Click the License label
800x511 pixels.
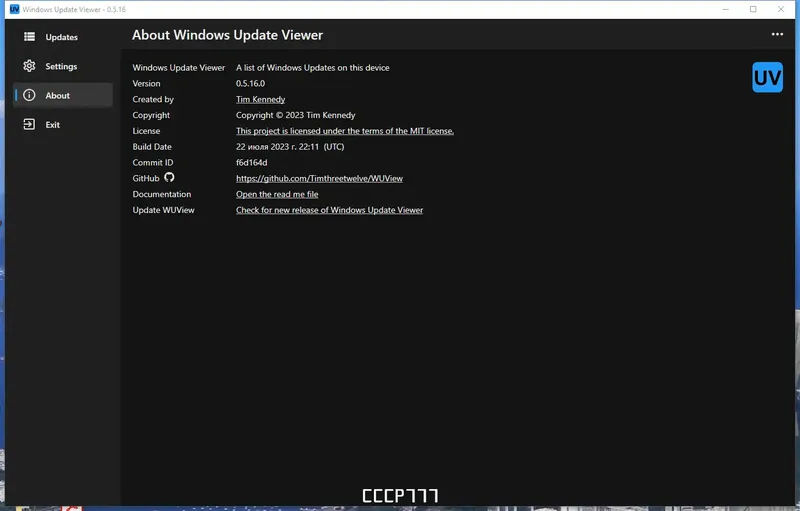pyautogui.click(x=146, y=131)
